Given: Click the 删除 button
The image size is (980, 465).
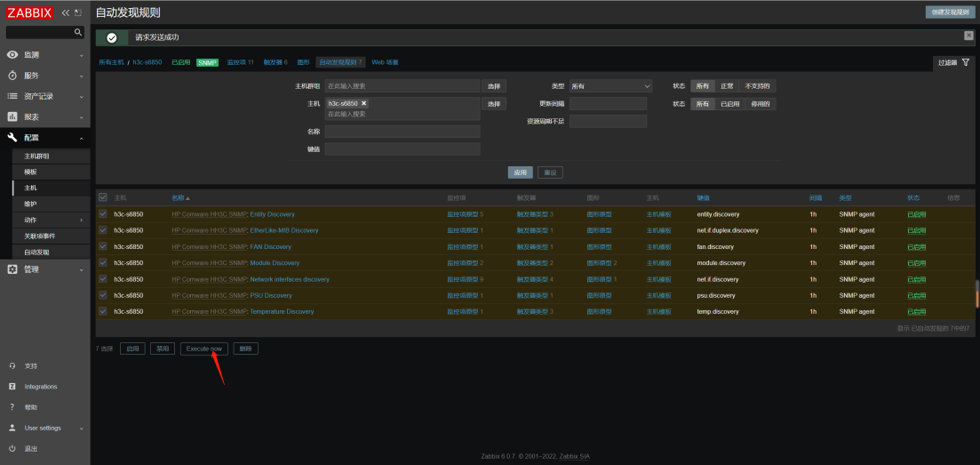Looking at the screenshot, I should (245, 349).
